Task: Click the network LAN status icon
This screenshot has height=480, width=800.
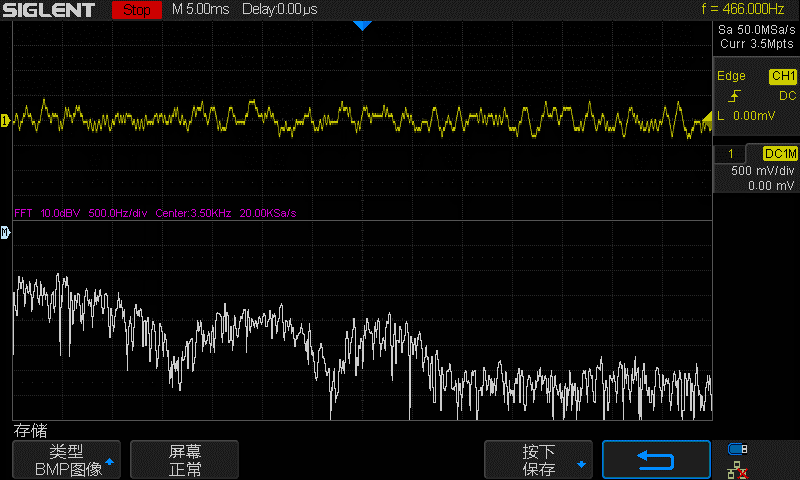Action: (x=738, y=468)
